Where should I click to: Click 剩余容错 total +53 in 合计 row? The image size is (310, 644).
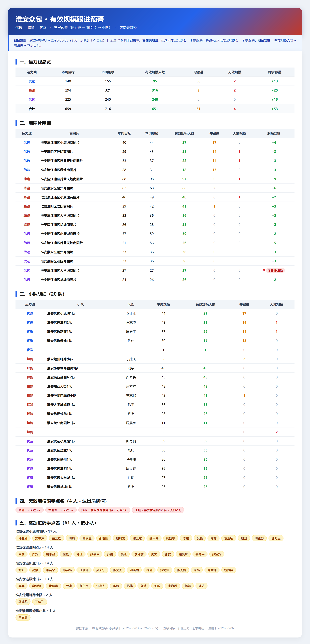(x=274, y=109)
